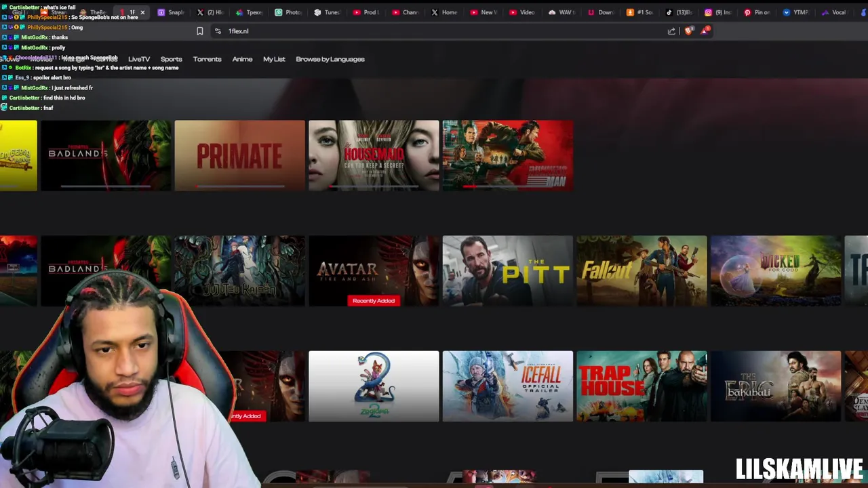Switch to the YouTube Chann tab
This screenshot has height=488, width=868.
[406, 12]
